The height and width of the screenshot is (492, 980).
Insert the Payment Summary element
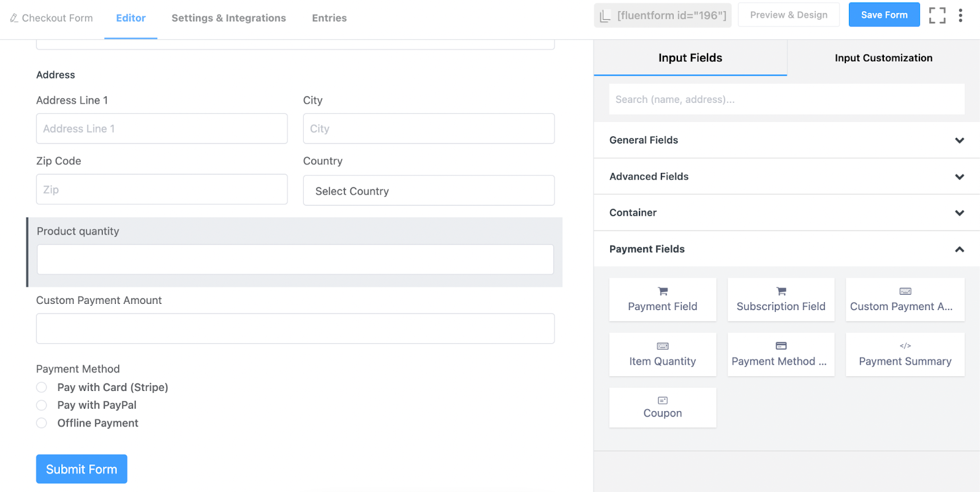coord(905,355)
